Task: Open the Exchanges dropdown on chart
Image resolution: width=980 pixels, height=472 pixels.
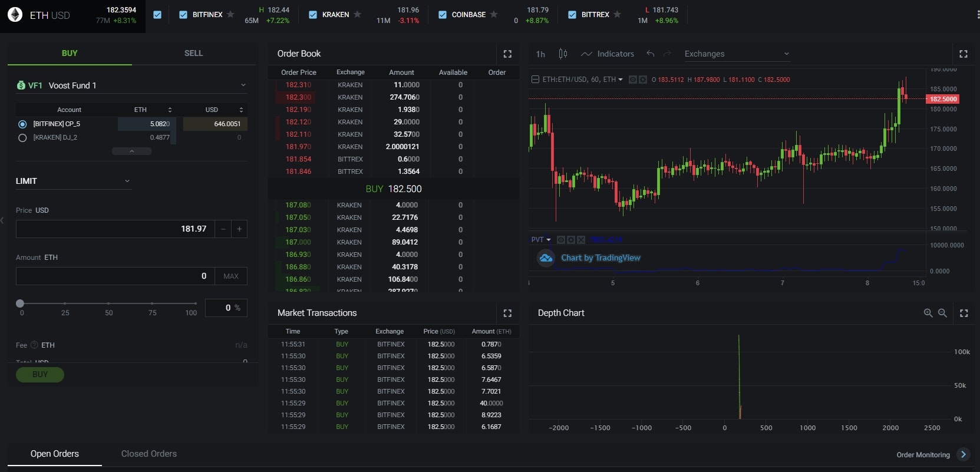Action: point(737,54)
